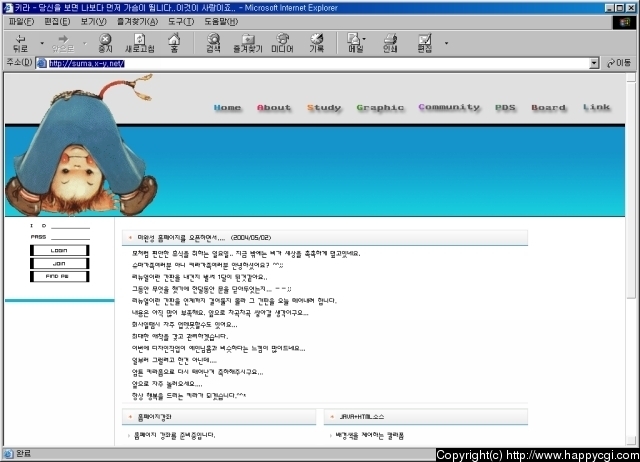Open the About nav link
The image size is (640, 462).
274,108
